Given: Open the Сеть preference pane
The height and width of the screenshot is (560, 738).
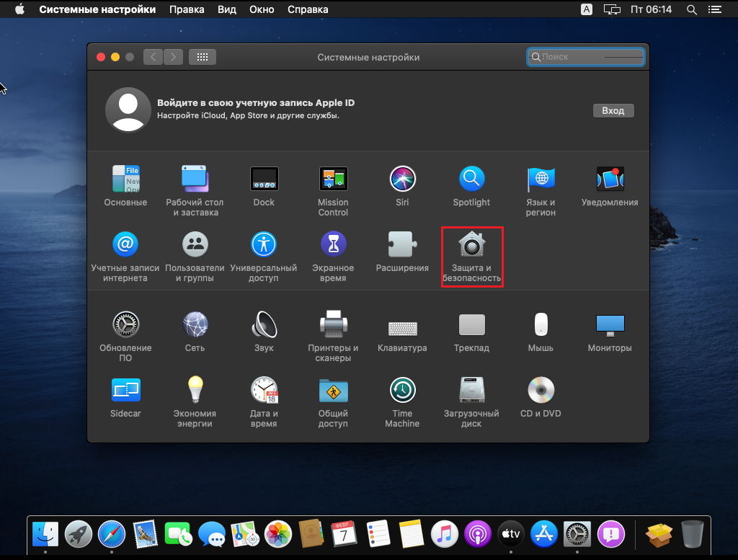Looking at the screenshot, I should click(195, 324).
